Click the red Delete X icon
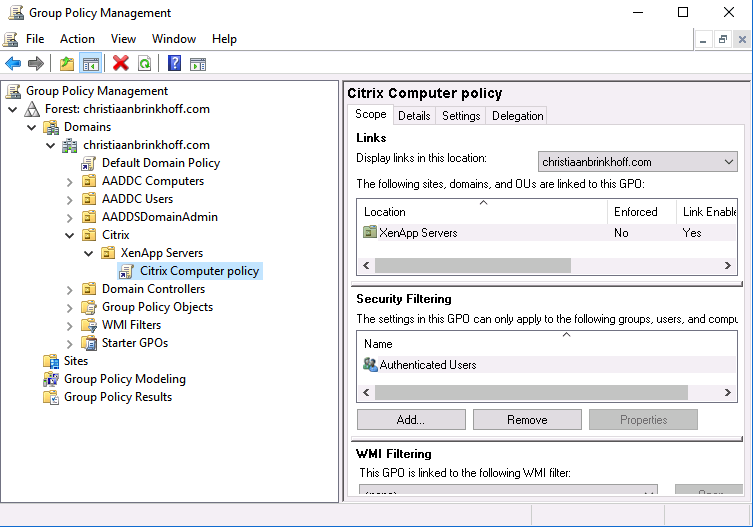This screenshot has height=527, width=753. (x=121, y=63)
